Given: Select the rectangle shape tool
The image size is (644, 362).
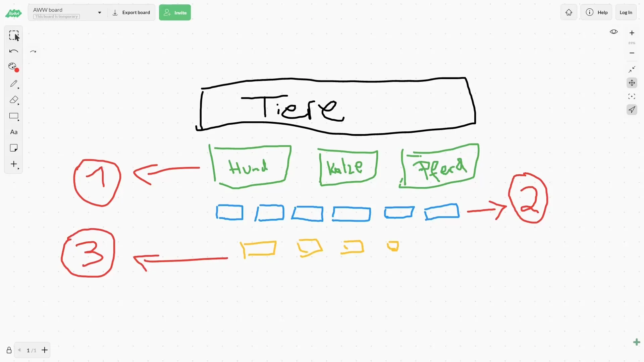Looking at the screenshot, I should 13,116.
